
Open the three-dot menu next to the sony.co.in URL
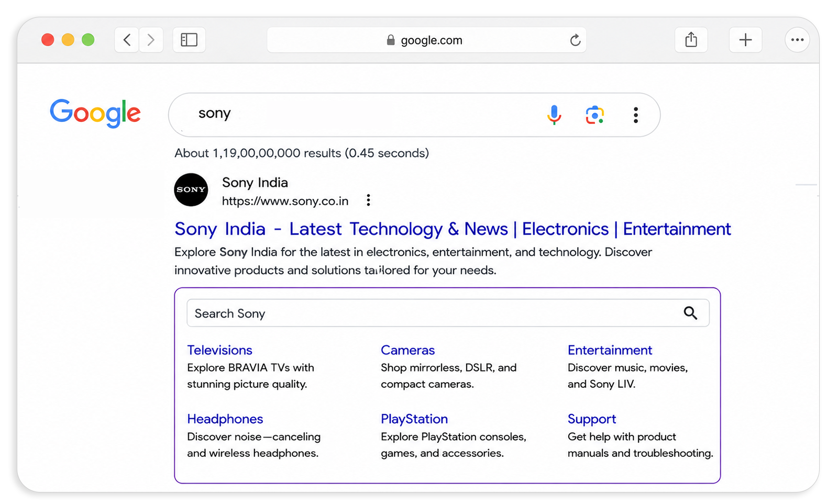pyautogui.click(x=368, y=200)
